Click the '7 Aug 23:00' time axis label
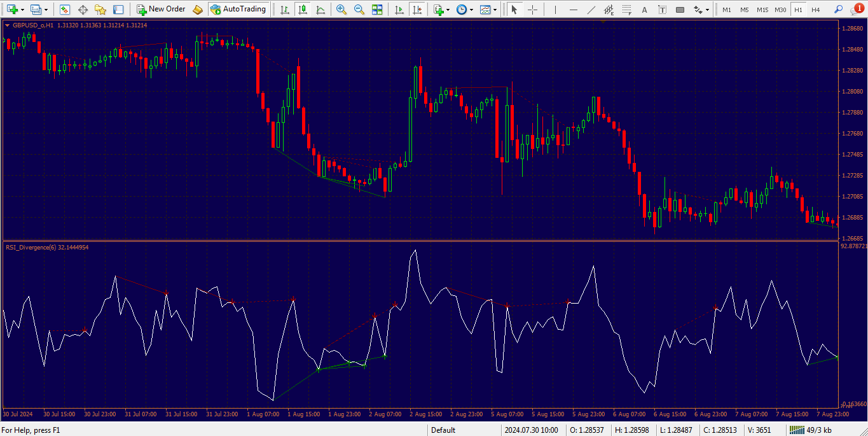 click(832, 414)
